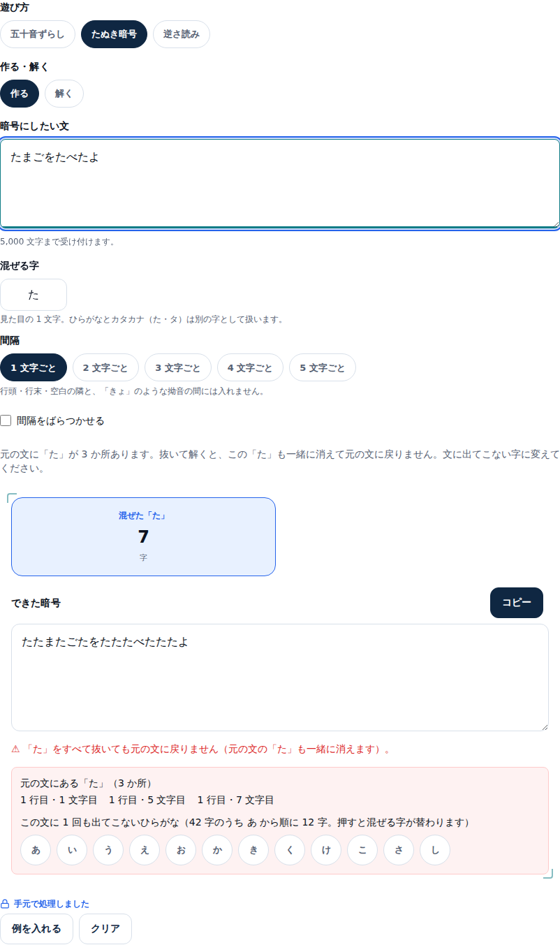Screen dimensions: 560x945
Task: Select the 五十音ずらし play mode
Action: pos(38,34)
